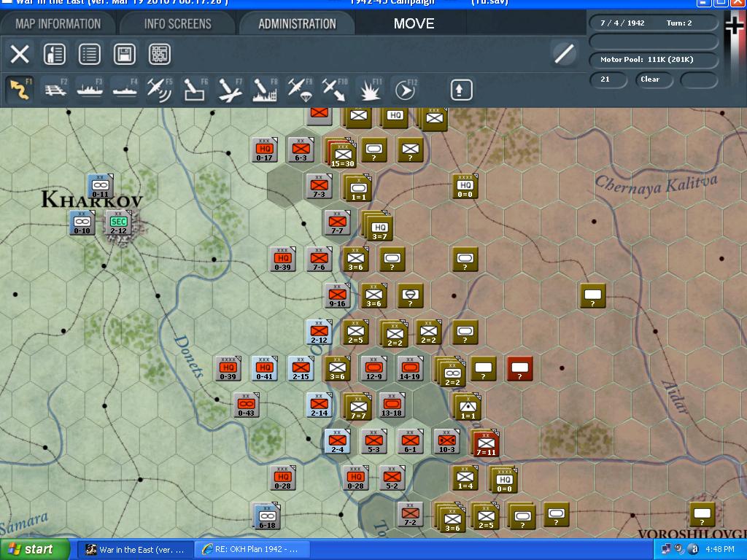Select the Soviet 1=4 counter
Image resolution: width=747 pixels, height=560 pixels.
[465, 478]
